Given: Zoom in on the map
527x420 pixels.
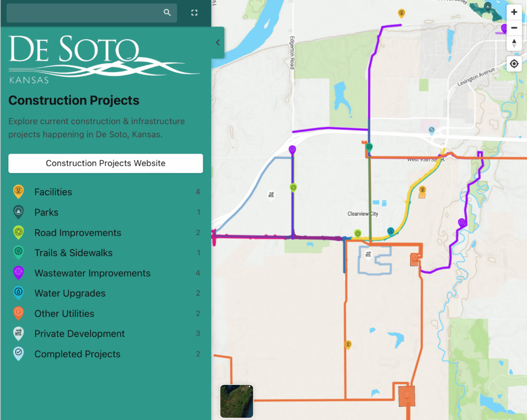Looking at the screenshot, I should point(514,12).
